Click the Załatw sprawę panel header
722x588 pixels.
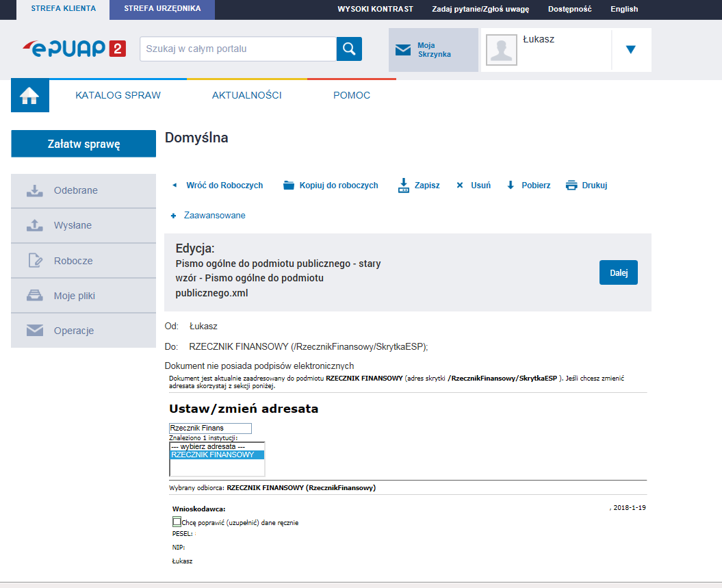click(x=83, y=144)
